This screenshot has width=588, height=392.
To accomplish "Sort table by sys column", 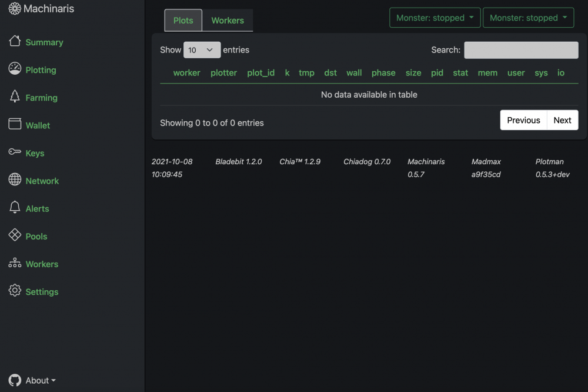I will tap(541, 73).
